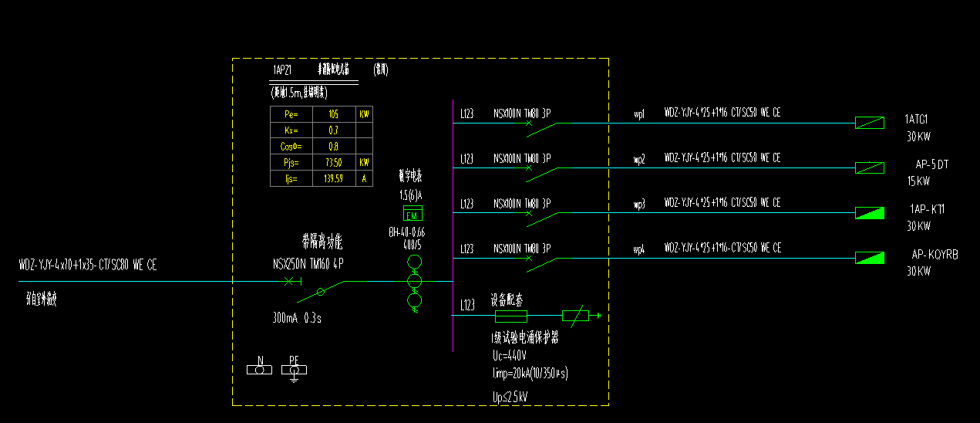Click the 300mA 0.3s leakage setting text
The width and height of the screenshot is (980, 423).
point(296,317)
